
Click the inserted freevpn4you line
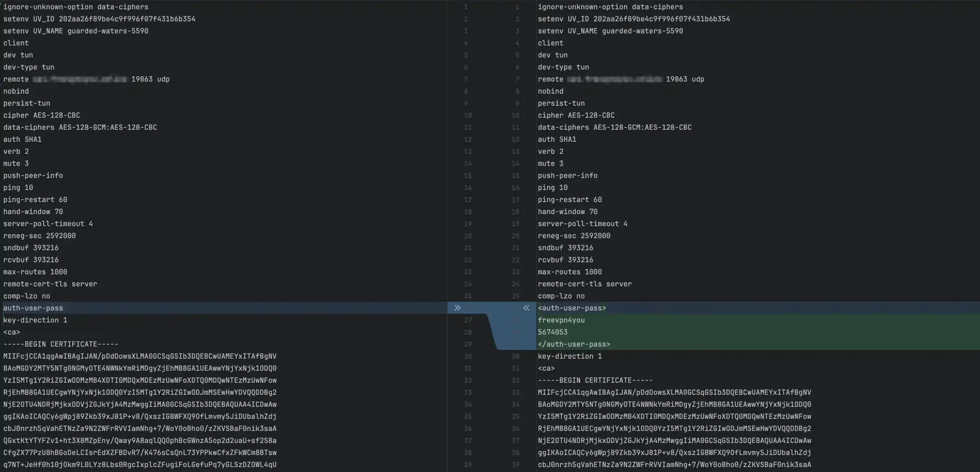click(x=561, y=320)
